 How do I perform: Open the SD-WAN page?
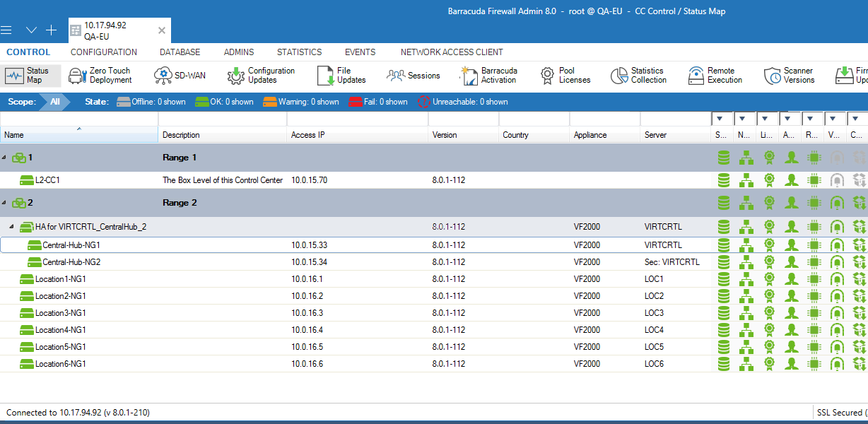[180, 76]
